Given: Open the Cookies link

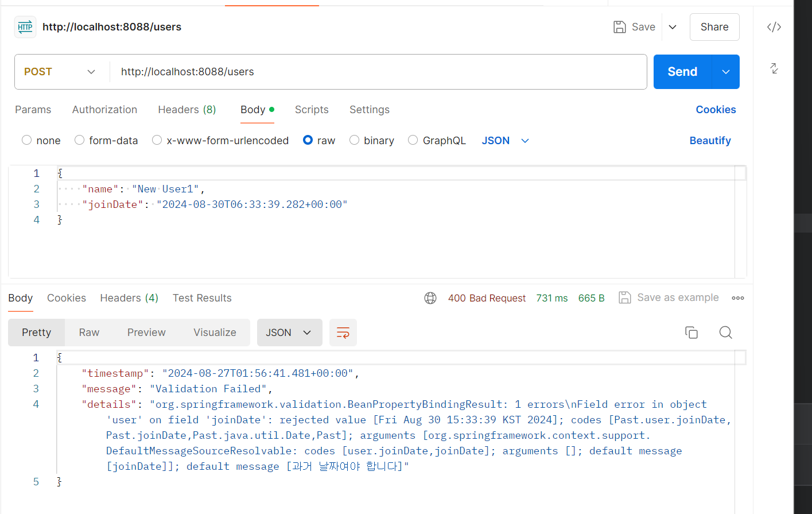Looking at the screenshot, I should 716,110.
